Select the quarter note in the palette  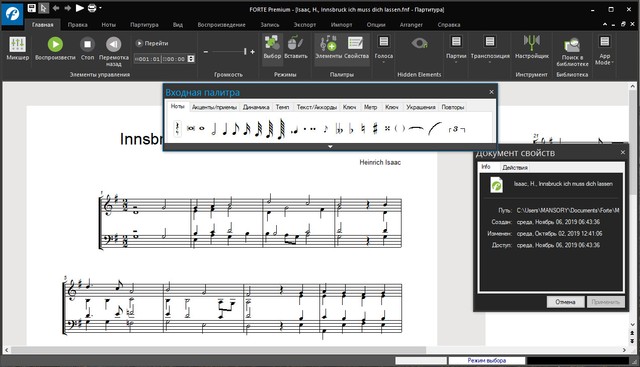coord(225,129)
